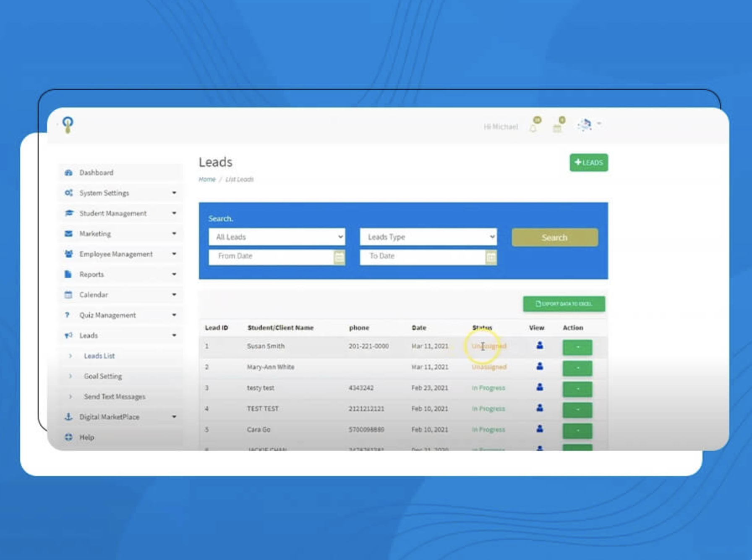Click the notification bell icon
Viewport: 752px width, 560px height.
tap(533, 128)
